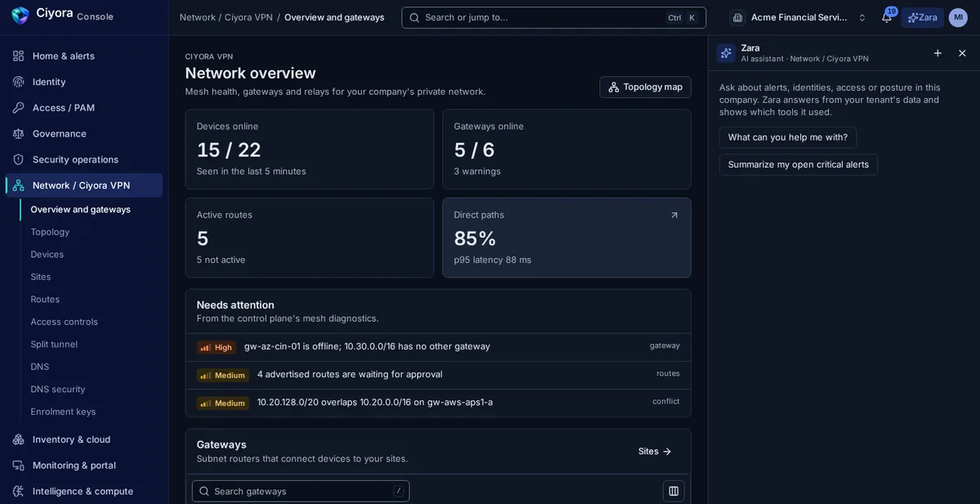The image size is (980, 504).
Task: Click the Intelligence & compute icon
Action: click(x=18, y=491)
